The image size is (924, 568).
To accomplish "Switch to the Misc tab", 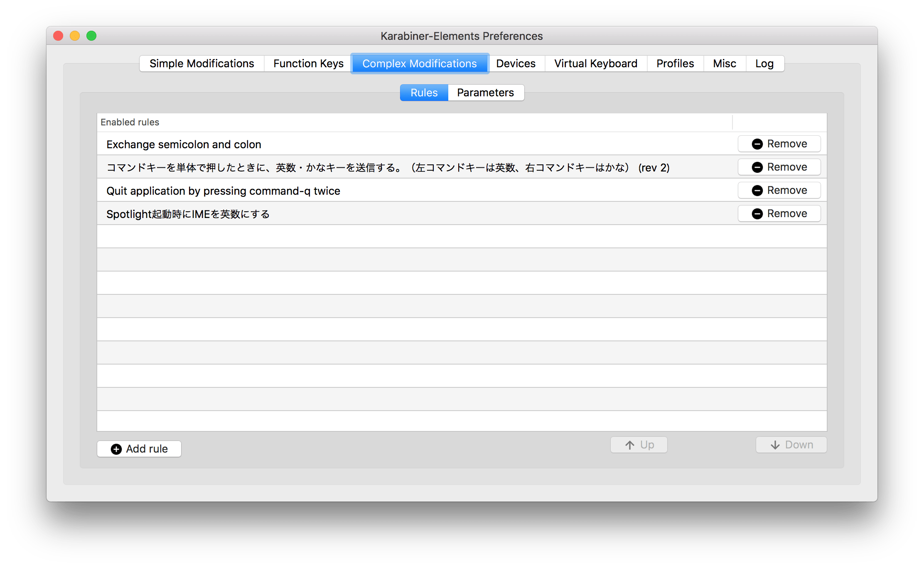I will coord(725,64).
